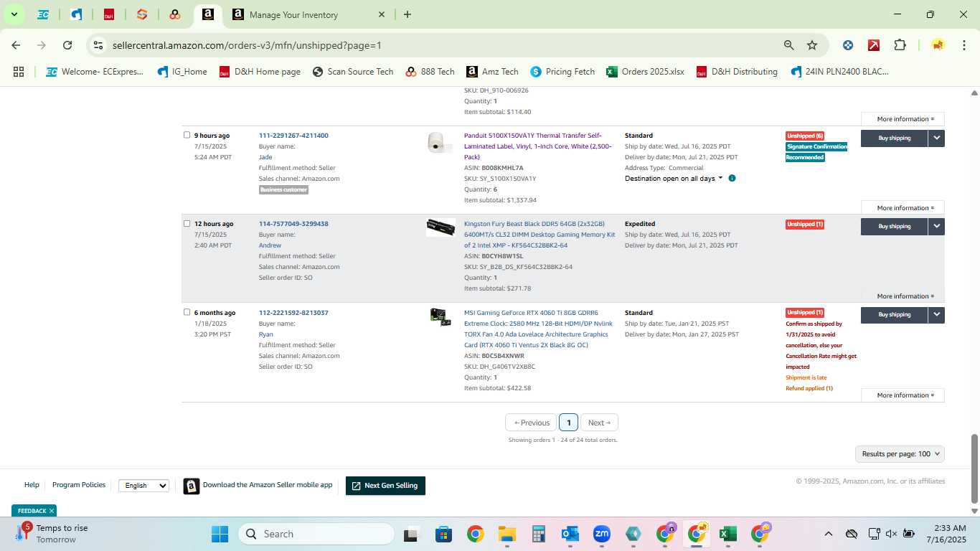980x551 pixels.
Task: Click the browser back arrow
Action: tap(16, 45)
